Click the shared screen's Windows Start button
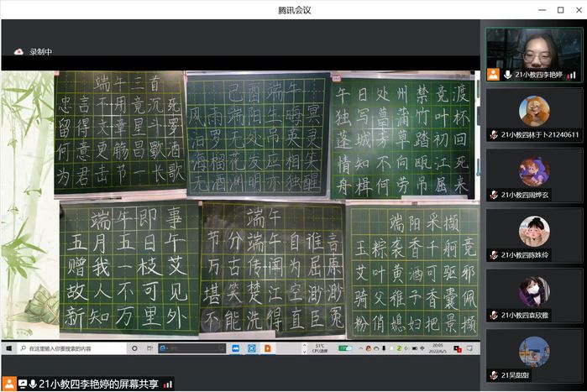Viewport: 587px width, 392px height. 9,348
